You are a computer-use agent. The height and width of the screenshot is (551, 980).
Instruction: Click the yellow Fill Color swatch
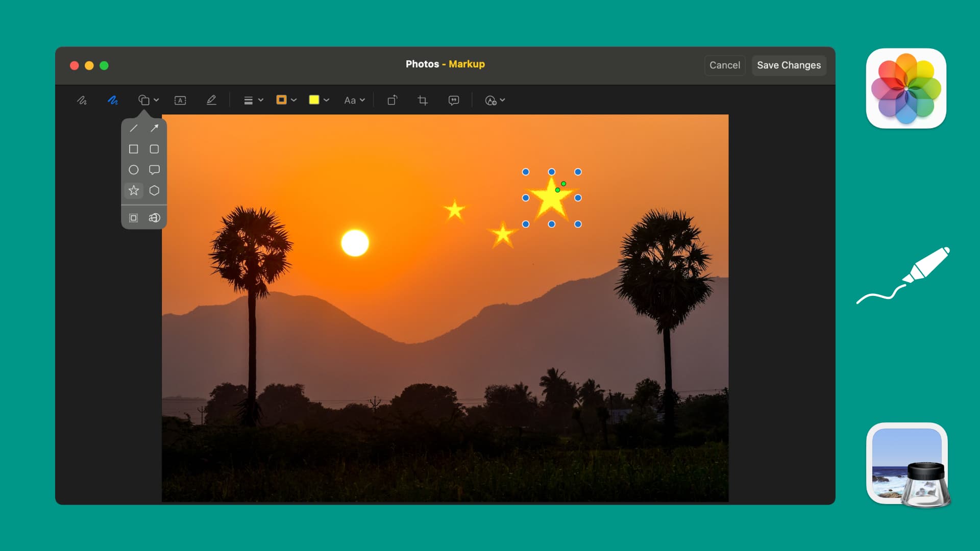tap(314, 100)
